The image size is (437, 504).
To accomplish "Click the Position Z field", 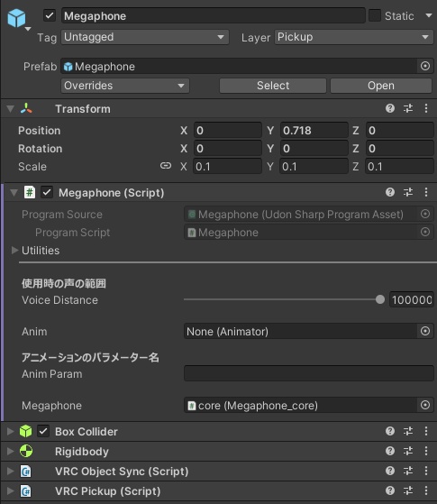I will tap(400, 131).
